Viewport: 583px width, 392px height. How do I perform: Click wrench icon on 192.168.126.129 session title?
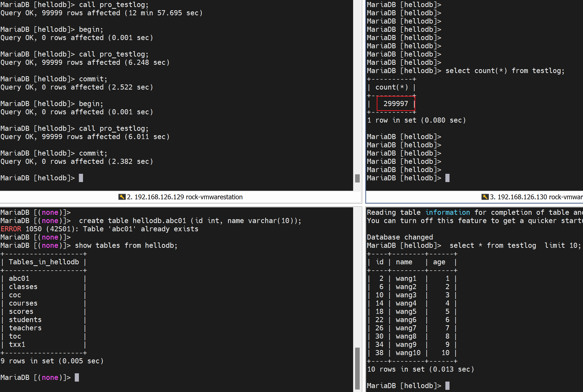click(x=122, y=197)
